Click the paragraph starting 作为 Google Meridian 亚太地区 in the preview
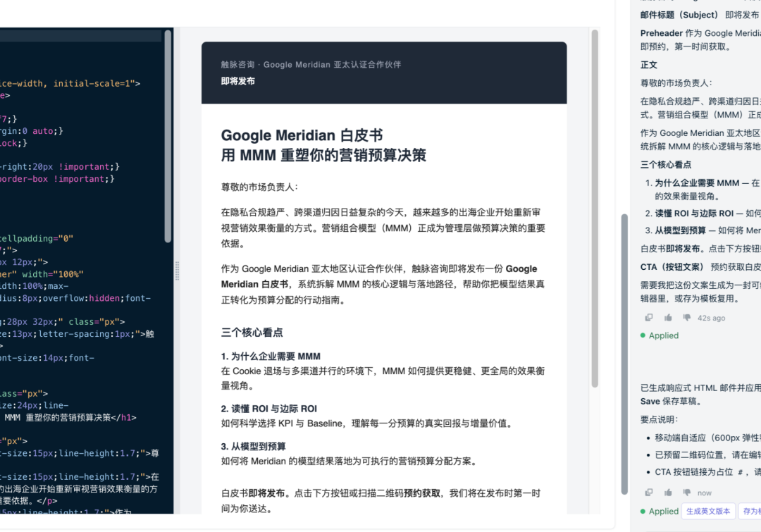This screenshot has height=532, width=761. pos(383,284)
